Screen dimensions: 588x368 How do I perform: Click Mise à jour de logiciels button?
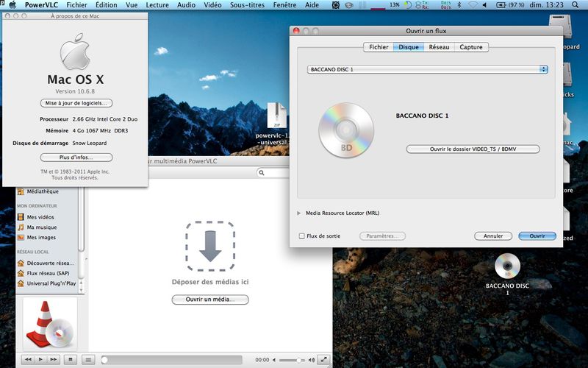pos(76,103)
